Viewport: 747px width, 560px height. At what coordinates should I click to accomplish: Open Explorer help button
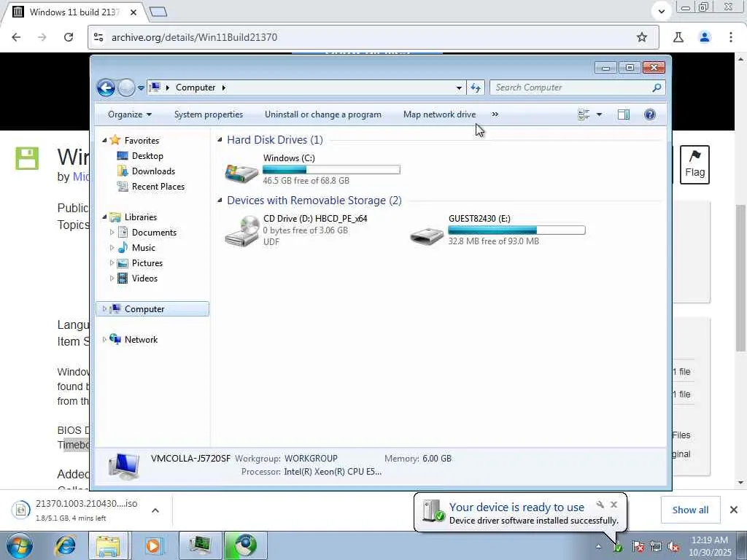click(650, 114)
